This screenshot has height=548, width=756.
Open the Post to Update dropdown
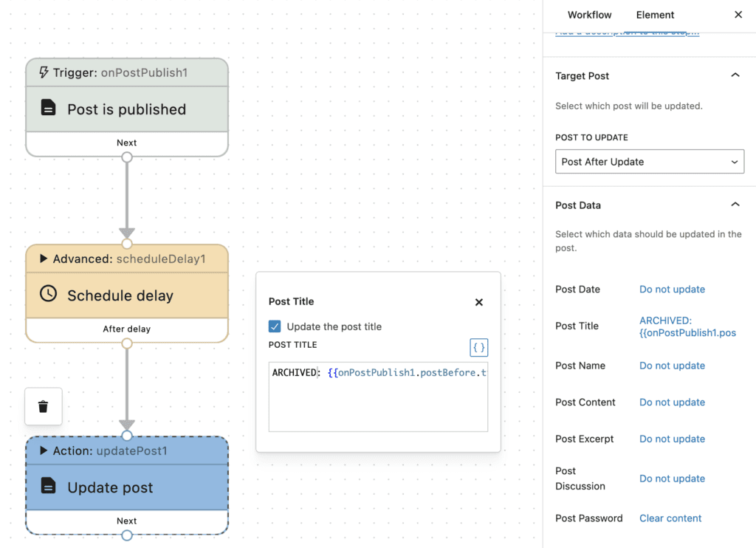pyautogui.click(x=649, y=162)
